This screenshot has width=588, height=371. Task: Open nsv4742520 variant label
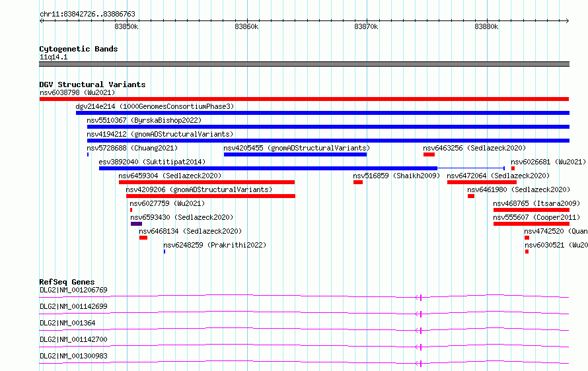coord(556,231)
